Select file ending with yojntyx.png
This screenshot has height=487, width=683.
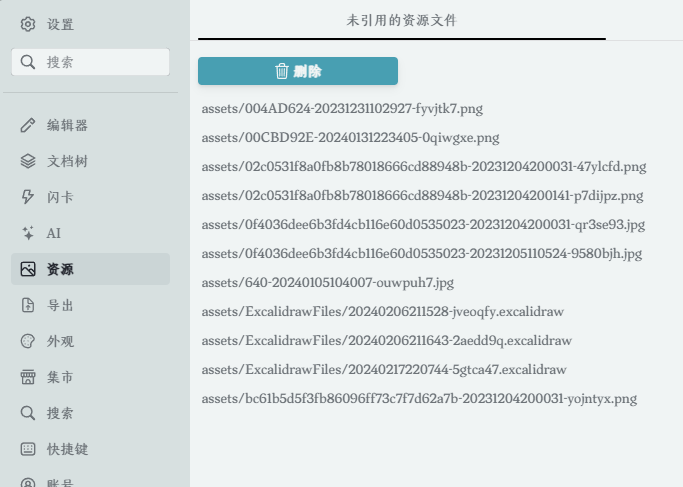(x=419, y=399)
